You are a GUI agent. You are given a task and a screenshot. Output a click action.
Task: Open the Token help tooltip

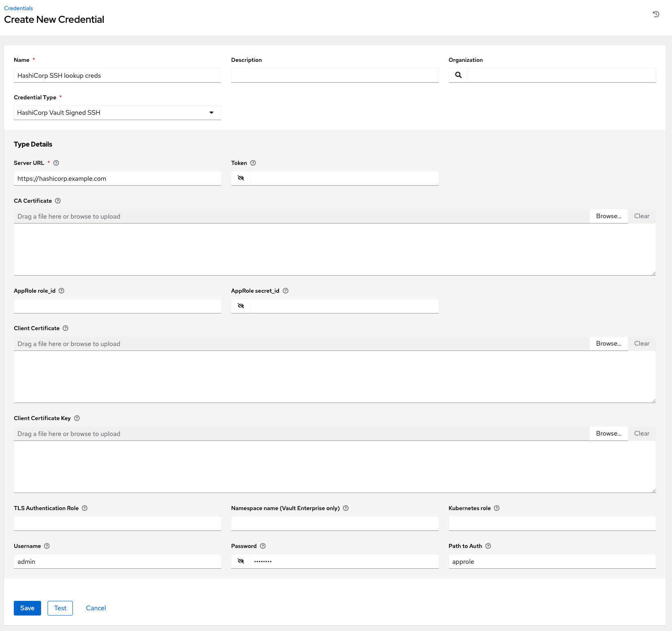pyautogui.click(x=253, y=163)
